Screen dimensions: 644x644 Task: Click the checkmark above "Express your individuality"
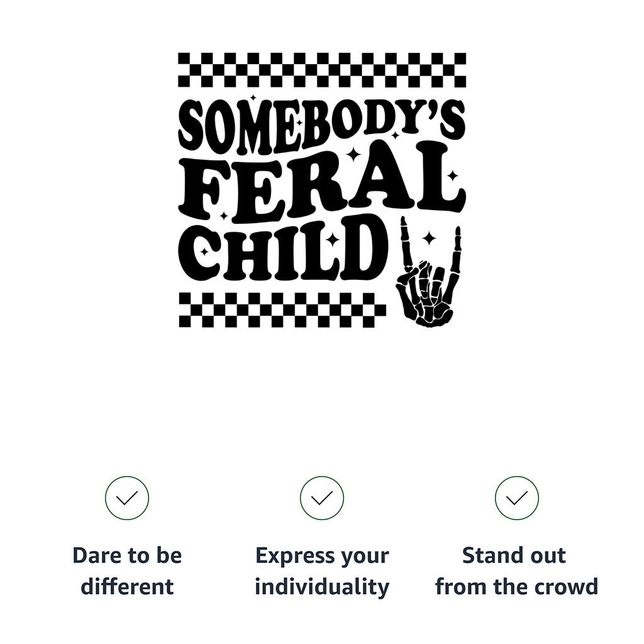click(322, 498)
